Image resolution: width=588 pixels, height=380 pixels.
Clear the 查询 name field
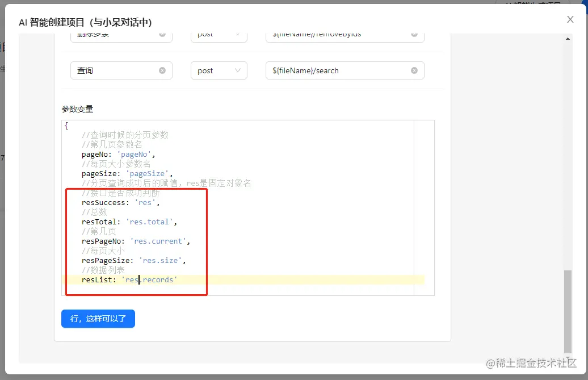(x=162, y=70)
